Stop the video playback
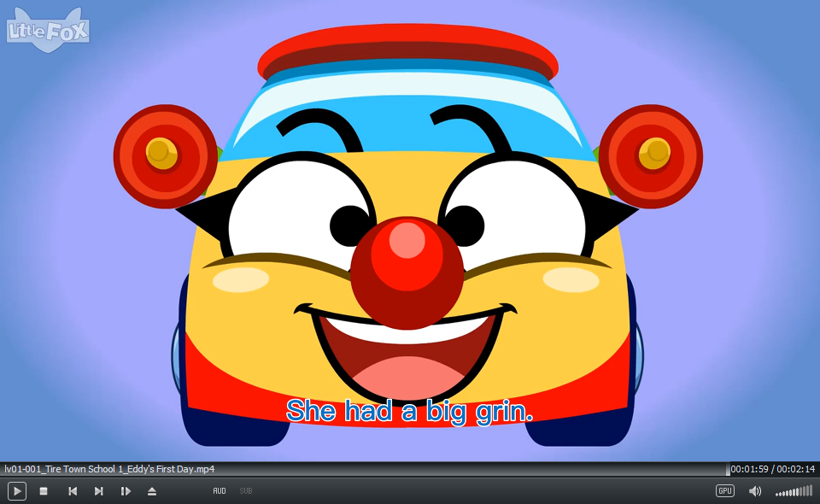This screenshot has height=504, width=820. pos(44,491)
